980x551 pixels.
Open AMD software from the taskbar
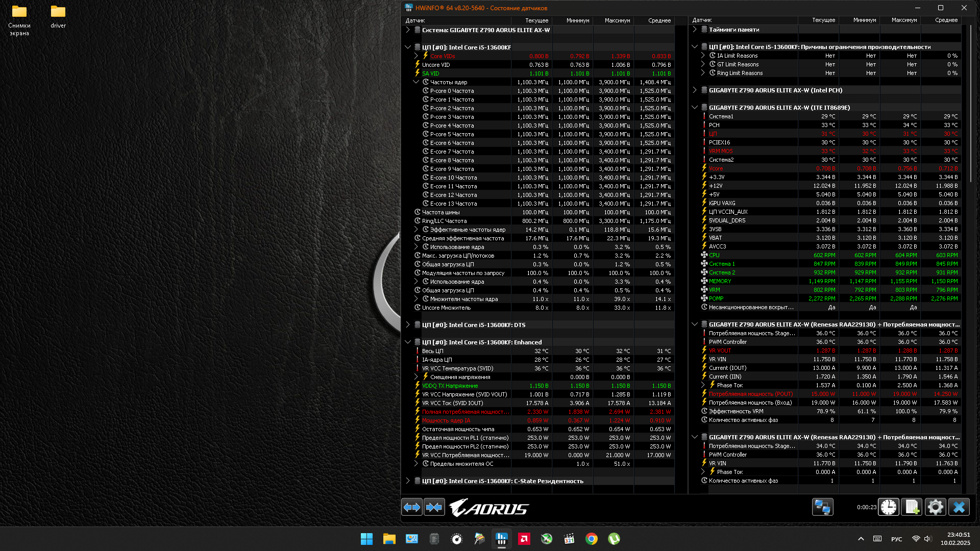coord(524,539)
